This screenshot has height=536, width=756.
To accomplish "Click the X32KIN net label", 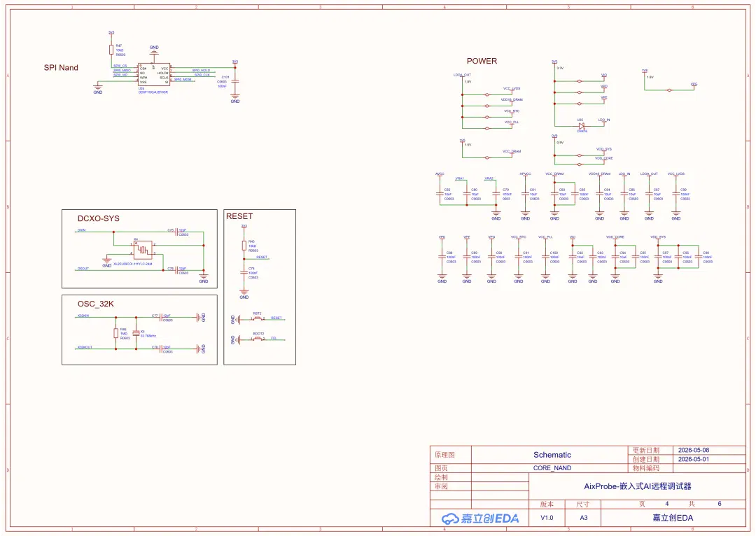I will point(83,316).
